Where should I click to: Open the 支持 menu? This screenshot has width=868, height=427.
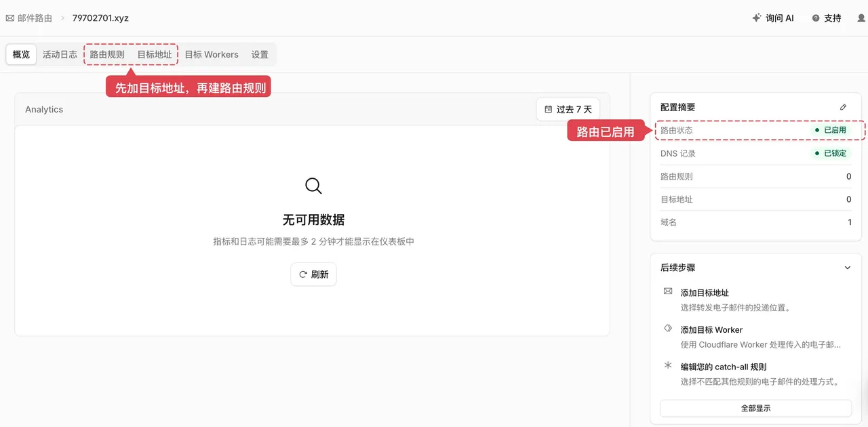(x=827, y=18)
